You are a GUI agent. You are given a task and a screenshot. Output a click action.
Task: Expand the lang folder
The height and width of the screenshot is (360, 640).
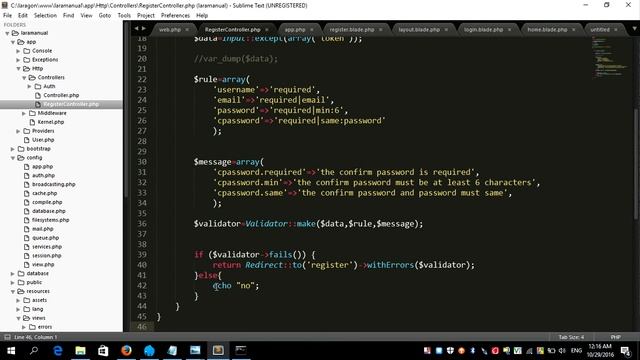(x=18, y=309)
